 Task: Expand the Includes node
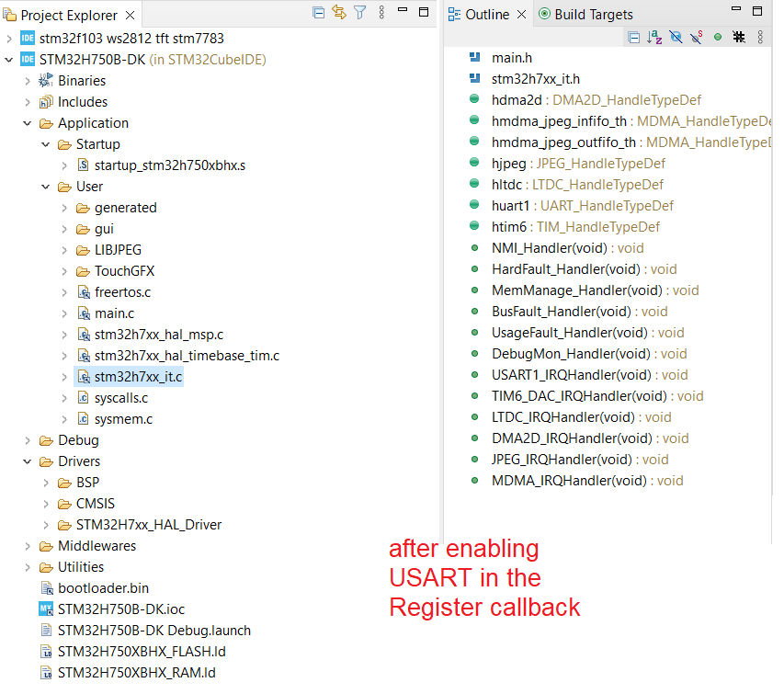28,102
